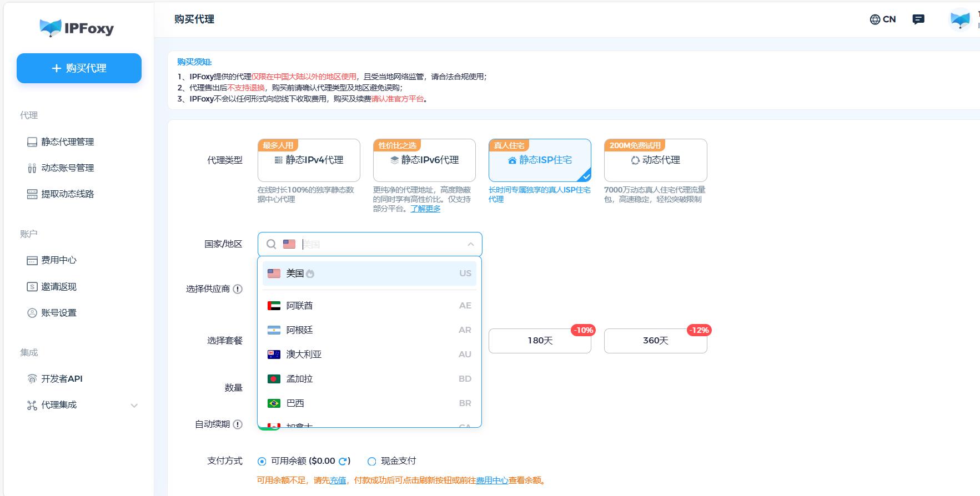Click search icon in country field
The image size is (980, 496).
click(272, 244)
